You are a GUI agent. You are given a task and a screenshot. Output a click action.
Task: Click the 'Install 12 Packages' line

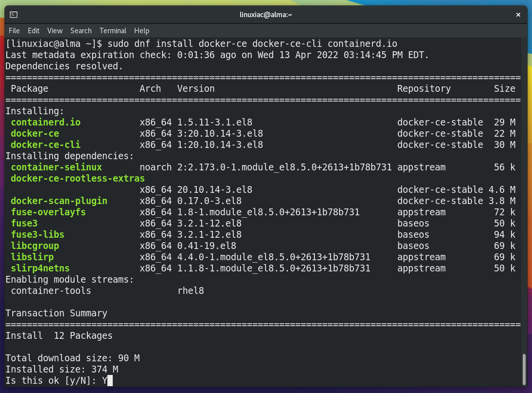coord(59,335)
